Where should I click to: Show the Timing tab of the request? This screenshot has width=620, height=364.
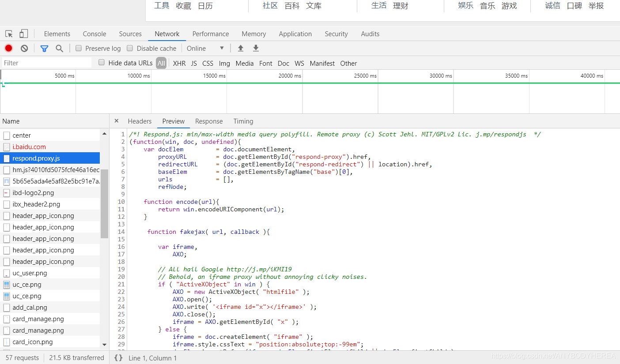click(x=243, y=121)
